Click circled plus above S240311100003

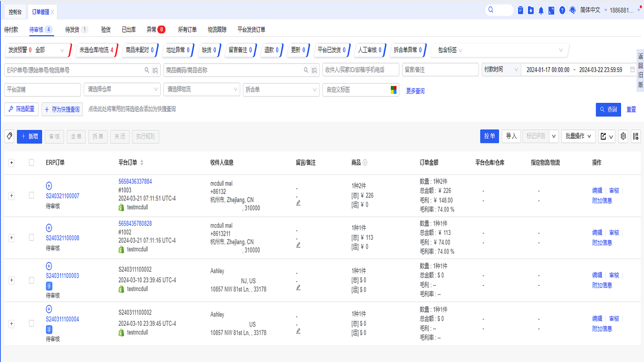(49, 266)
